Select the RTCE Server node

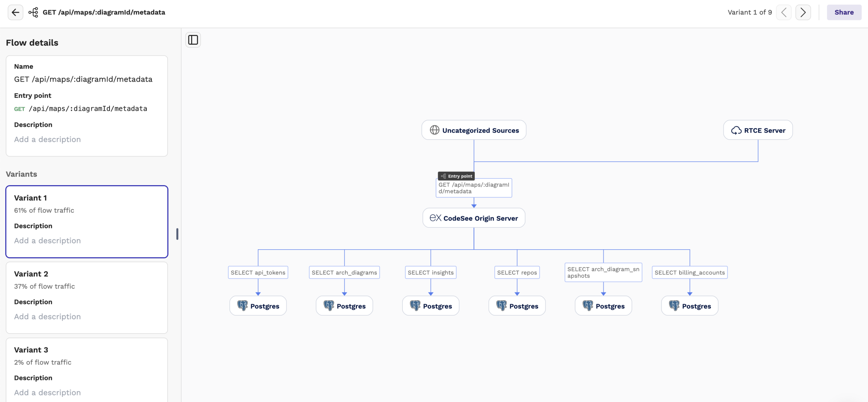[758, 130]
